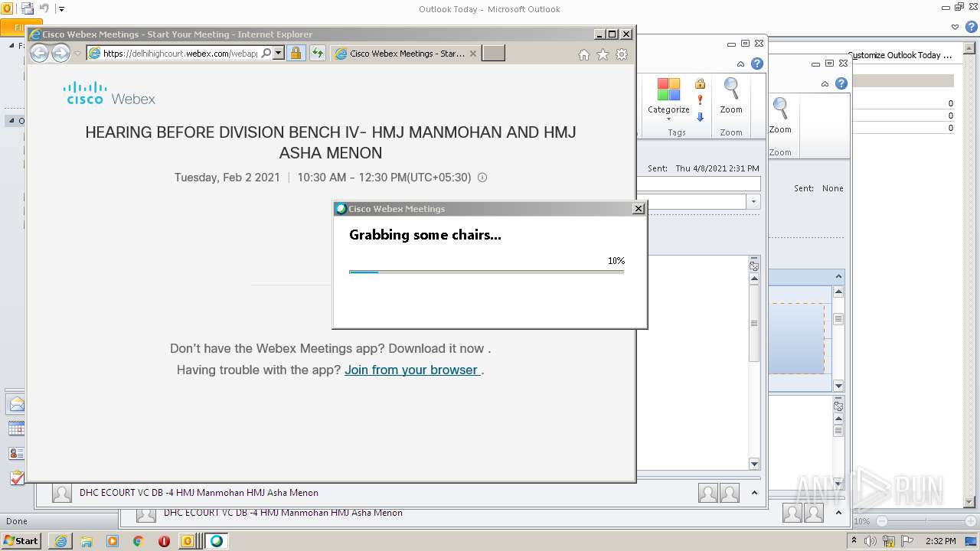Expand people pane of front message
Viewport: 980px width, 551px height.
tap(754, 493)
